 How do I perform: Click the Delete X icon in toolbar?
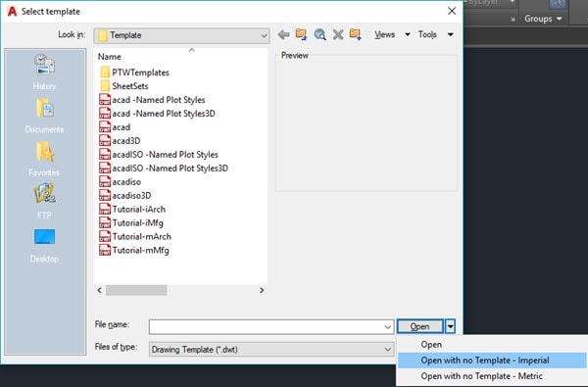338,35
